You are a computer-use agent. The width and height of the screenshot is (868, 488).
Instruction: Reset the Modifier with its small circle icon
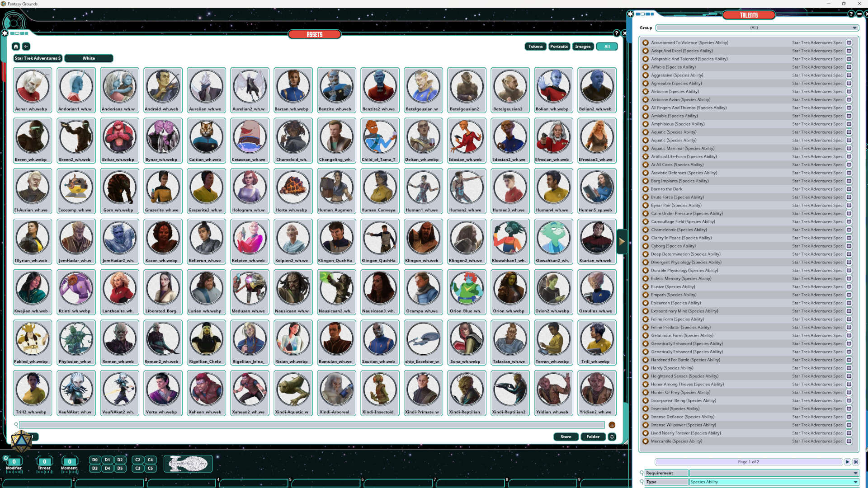pyautogui.click(x=5, y=458)
